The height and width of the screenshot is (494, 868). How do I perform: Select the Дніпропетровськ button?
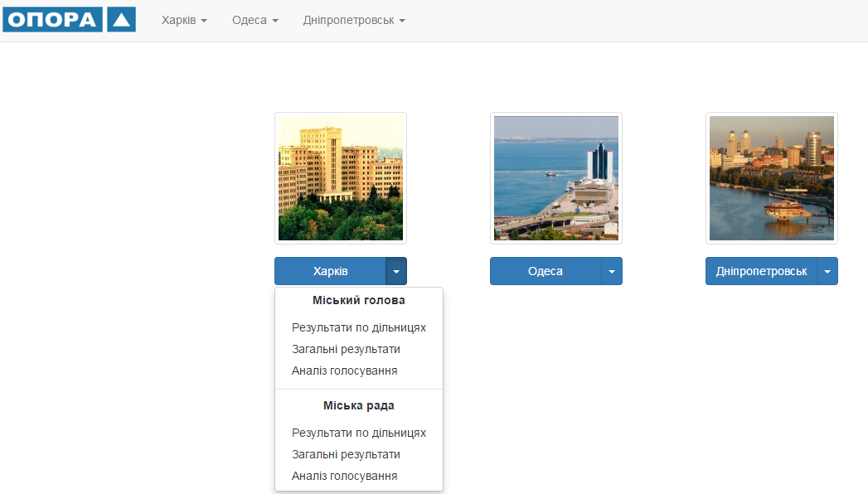pyautogui.click(x=761, y=271)
